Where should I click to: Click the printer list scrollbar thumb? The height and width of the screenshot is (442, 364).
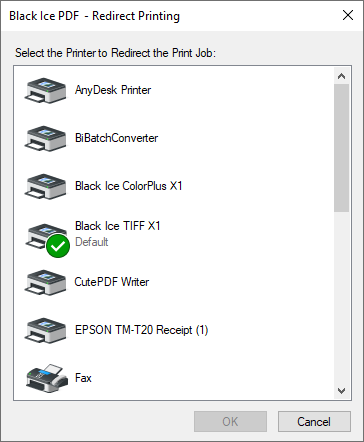(341, 148)
